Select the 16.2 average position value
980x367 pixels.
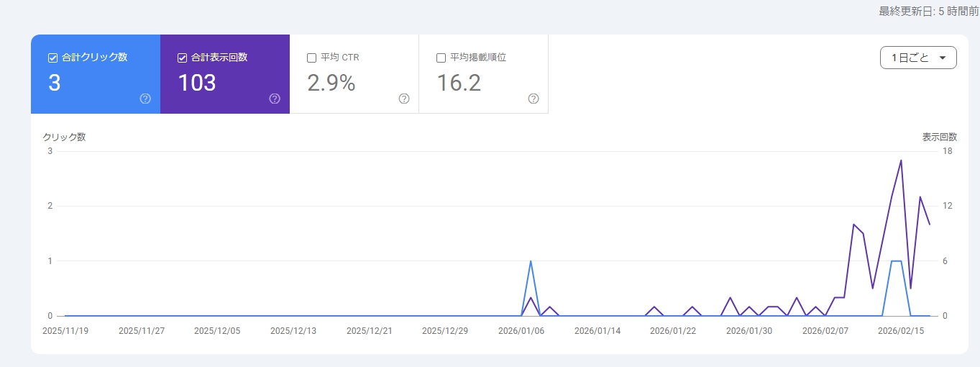459,83
